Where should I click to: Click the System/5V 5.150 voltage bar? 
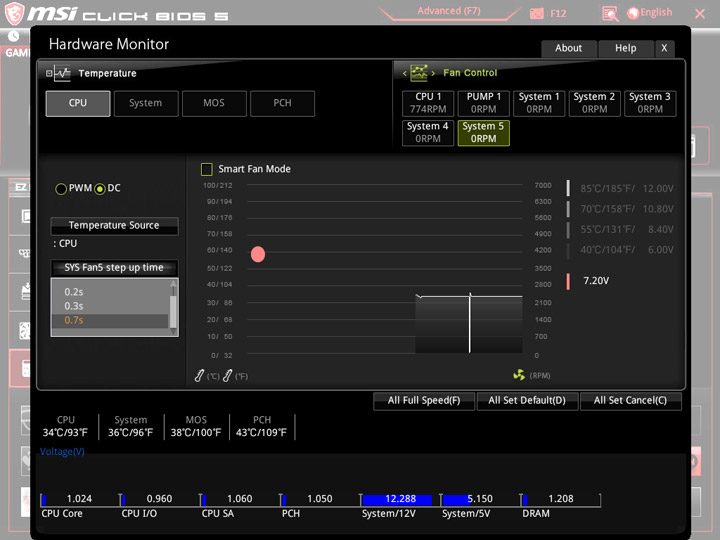pyautogui.click(x=478, y=500)
